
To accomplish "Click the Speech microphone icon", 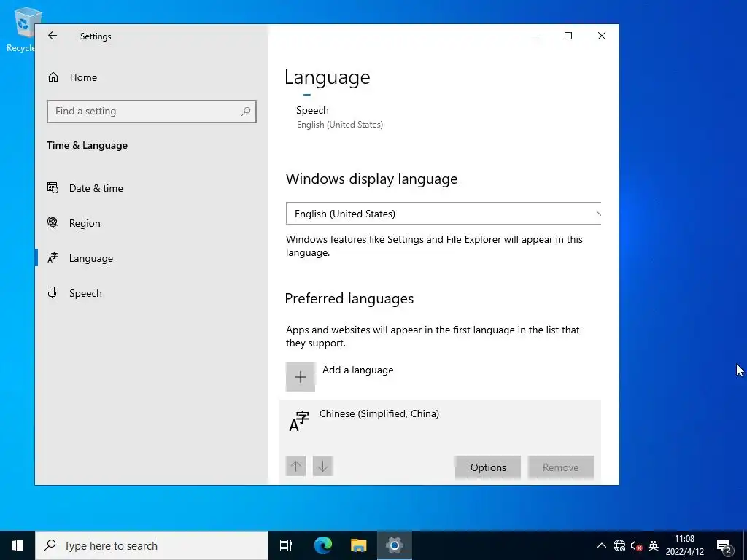I will pos(53,292).
